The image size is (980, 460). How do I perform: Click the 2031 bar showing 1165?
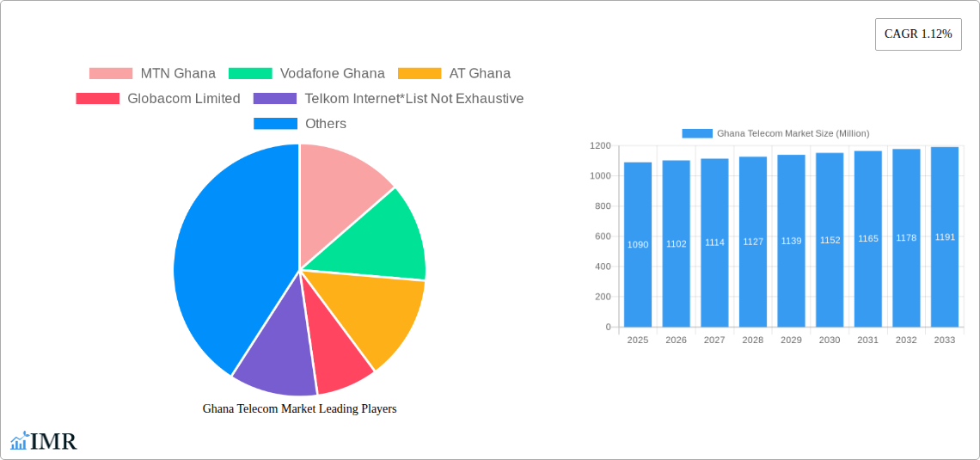coord(868,239)
